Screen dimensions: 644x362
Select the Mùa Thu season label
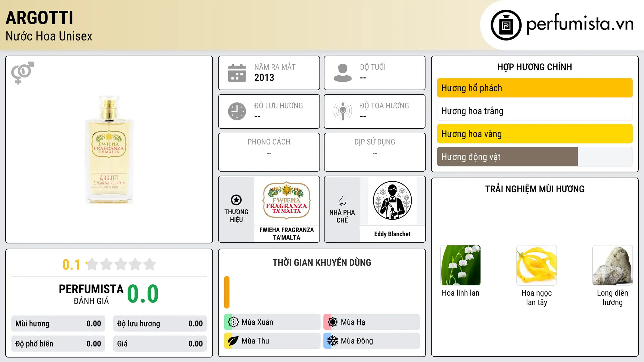pyautogui.click(x=255, y=341)
